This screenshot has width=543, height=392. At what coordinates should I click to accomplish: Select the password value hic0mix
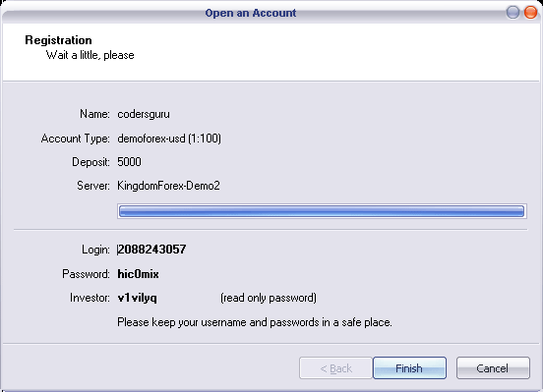(138, 274)
